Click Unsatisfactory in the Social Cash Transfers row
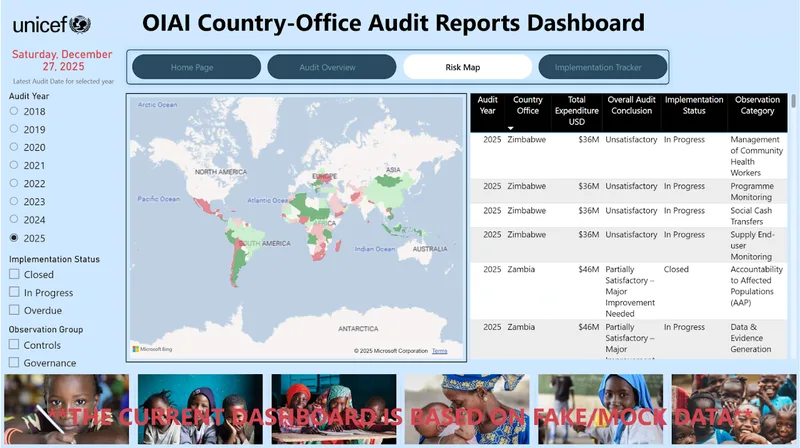 point(631,211)
